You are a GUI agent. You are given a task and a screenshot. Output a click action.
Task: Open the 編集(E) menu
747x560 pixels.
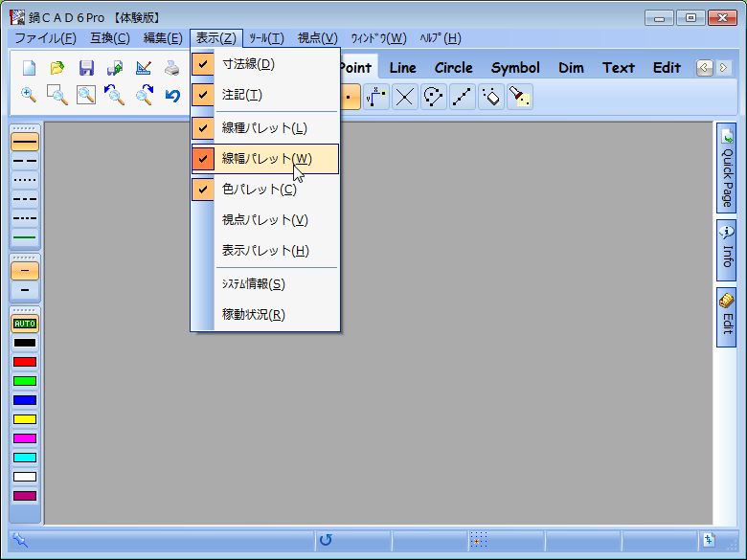coord(163,38)
